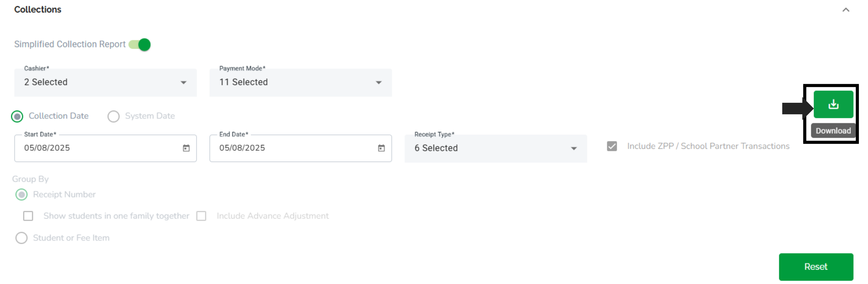Click the Collections section header
This screenshot has height=284, width=868.
coord(38,9)
